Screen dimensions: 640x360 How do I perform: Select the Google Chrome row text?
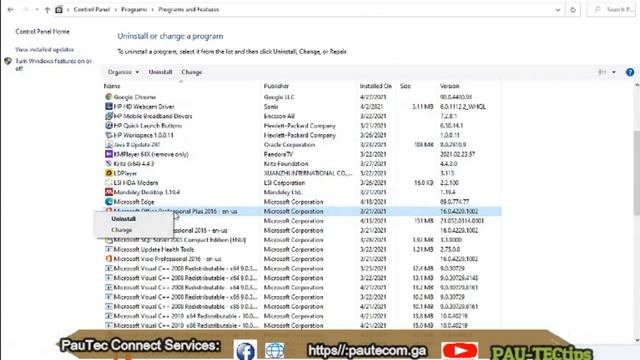(135, 97)
